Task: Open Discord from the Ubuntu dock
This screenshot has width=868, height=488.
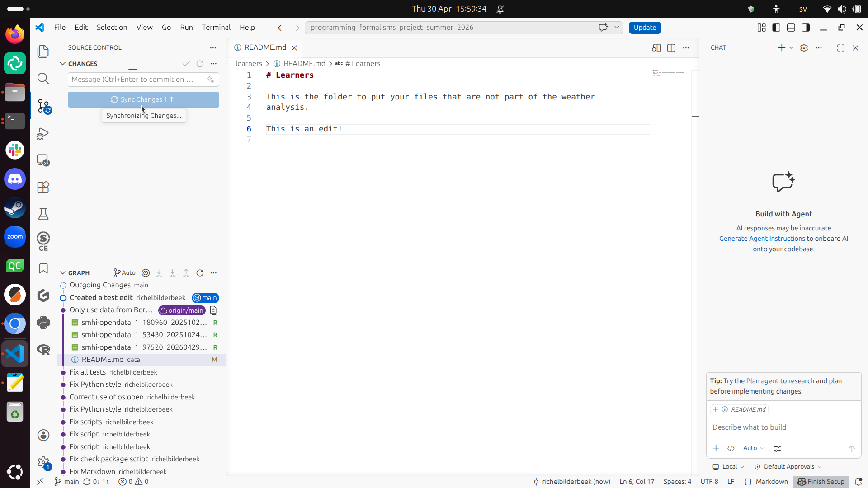Action: [x=15, y=179]
